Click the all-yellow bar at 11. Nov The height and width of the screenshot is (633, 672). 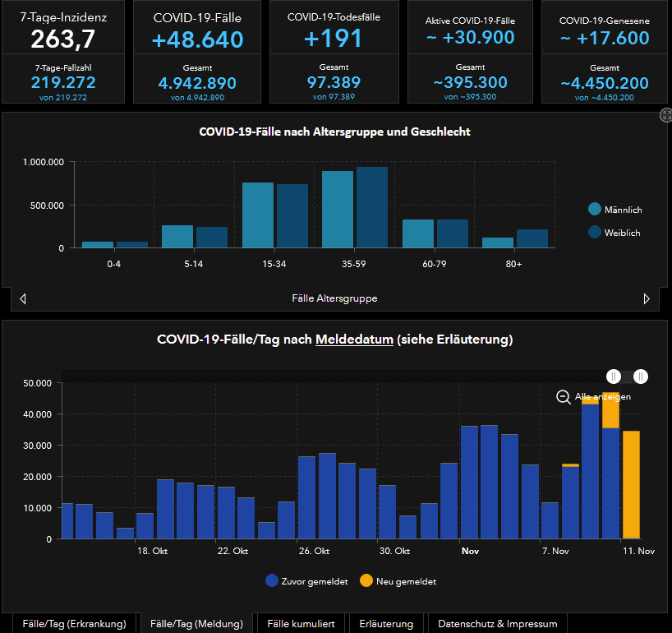(x=631, y=484)
